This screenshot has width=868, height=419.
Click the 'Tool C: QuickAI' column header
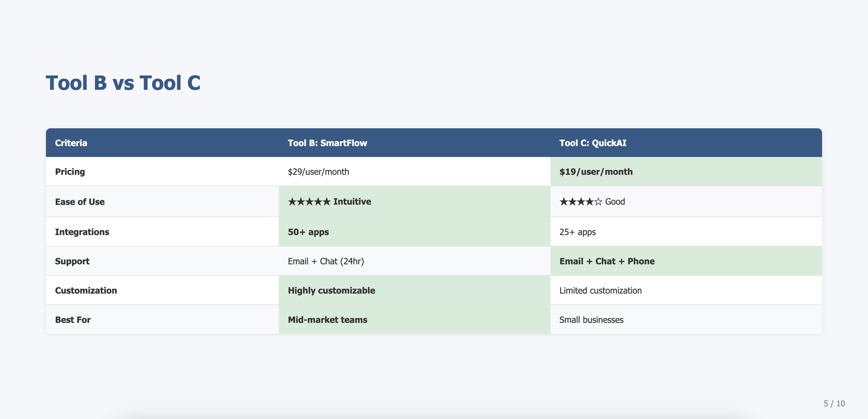pos(593,143)
